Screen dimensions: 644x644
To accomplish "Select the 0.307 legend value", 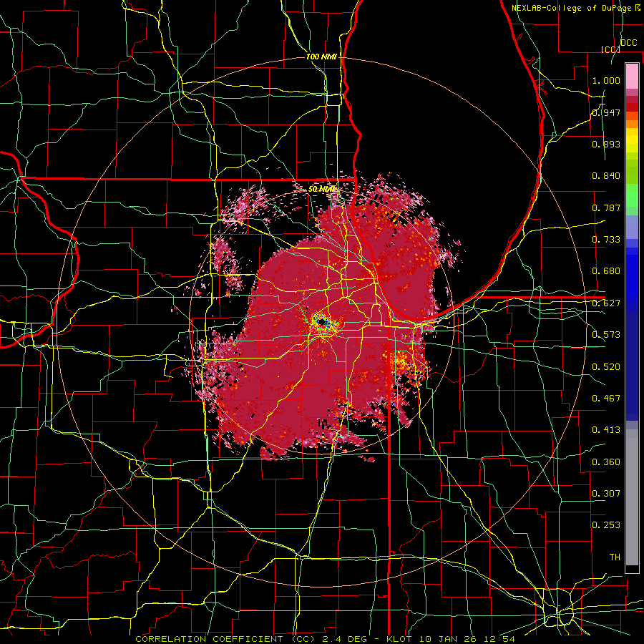I will [606, 494].
